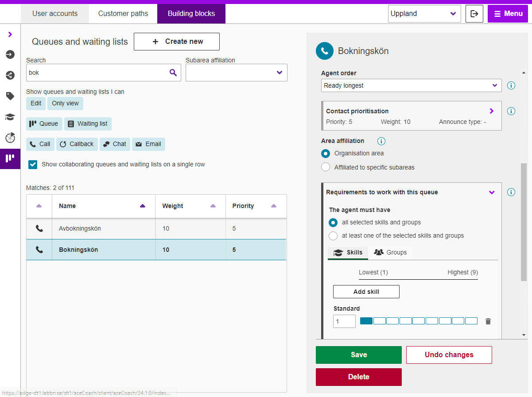Switch to the Groups tab
Viewport: 532px width, 397px height.
click(x=391, y=252)
